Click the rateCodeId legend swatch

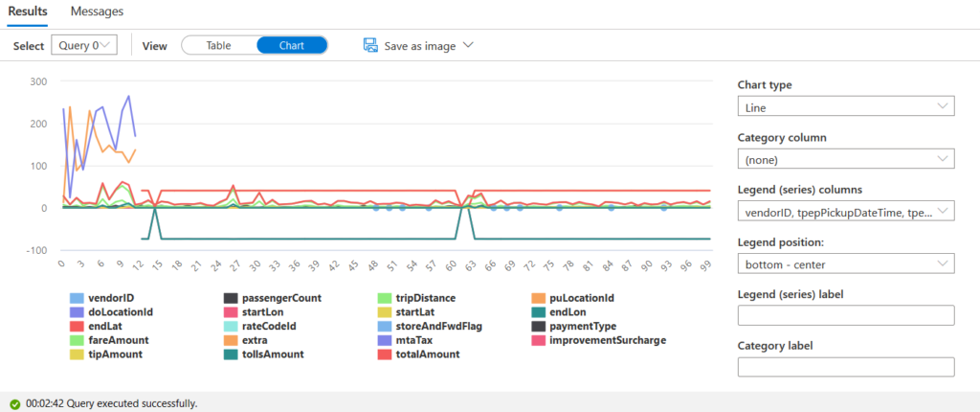click(231, 326)
